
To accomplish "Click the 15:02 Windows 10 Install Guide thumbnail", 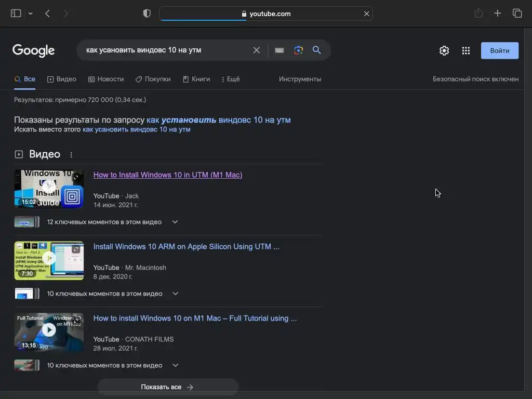I will (x=49, y=189).
